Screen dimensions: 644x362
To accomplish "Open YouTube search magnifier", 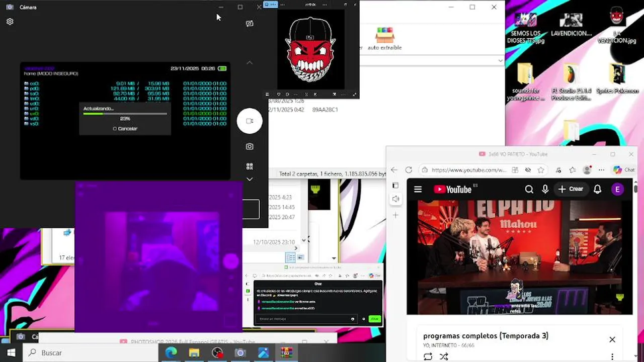I will (x=529, y=190).
